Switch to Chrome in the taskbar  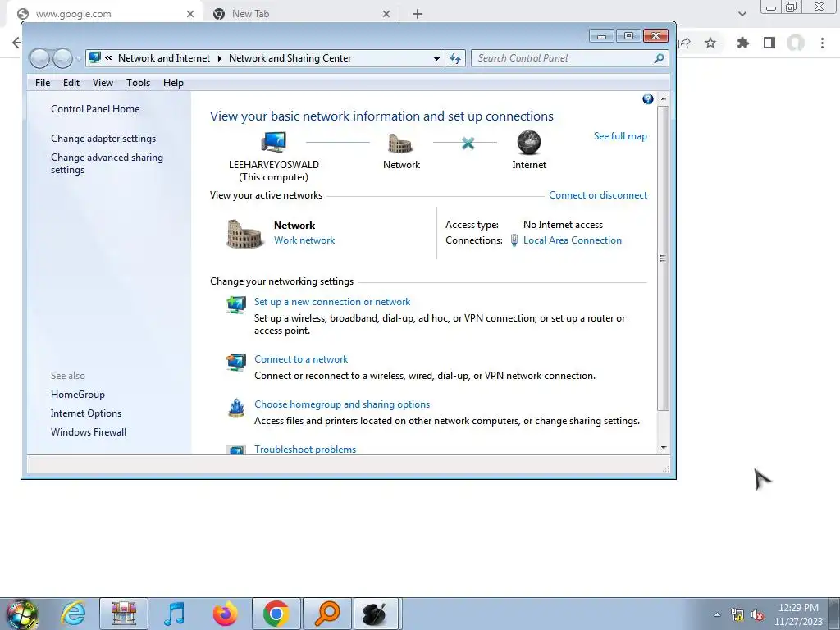pyautogui.click(x=276, y=614)
